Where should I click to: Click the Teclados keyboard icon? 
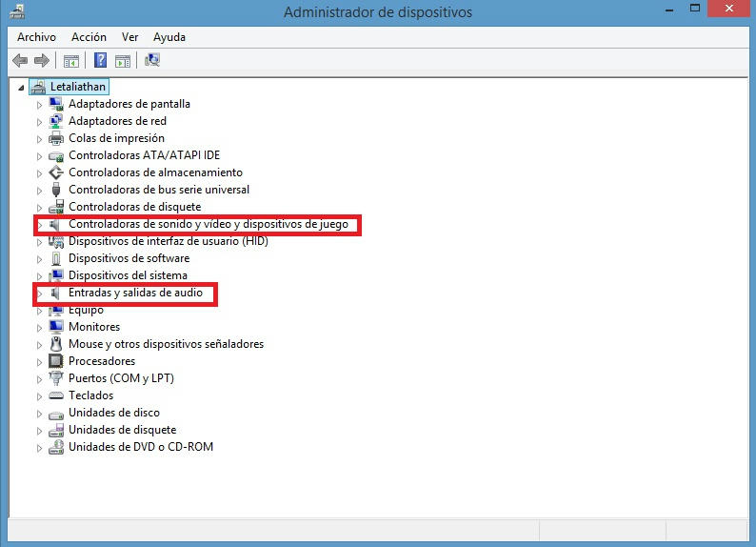[56, 395]
